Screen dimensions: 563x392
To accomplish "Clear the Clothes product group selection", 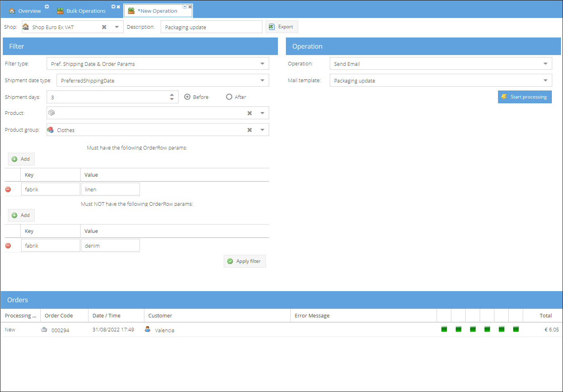I will pyautogui.click(x=250, y=130).
